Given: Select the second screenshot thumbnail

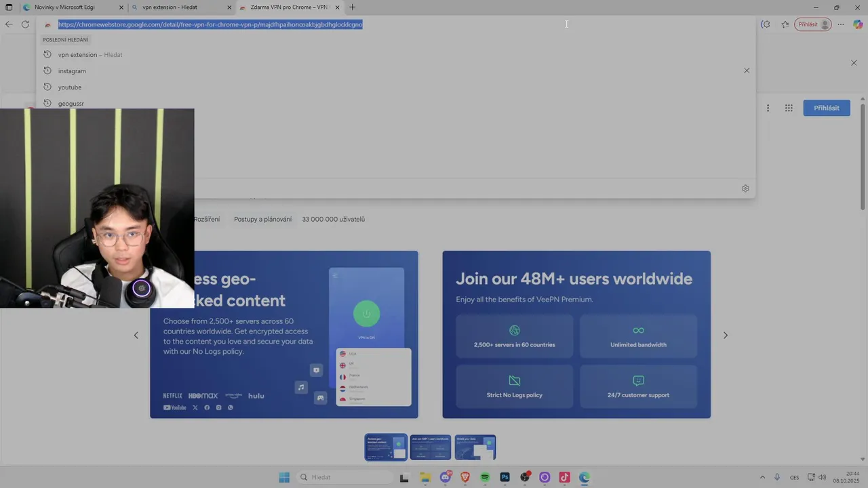Looking at the screenshot, I should coord(431,447).
